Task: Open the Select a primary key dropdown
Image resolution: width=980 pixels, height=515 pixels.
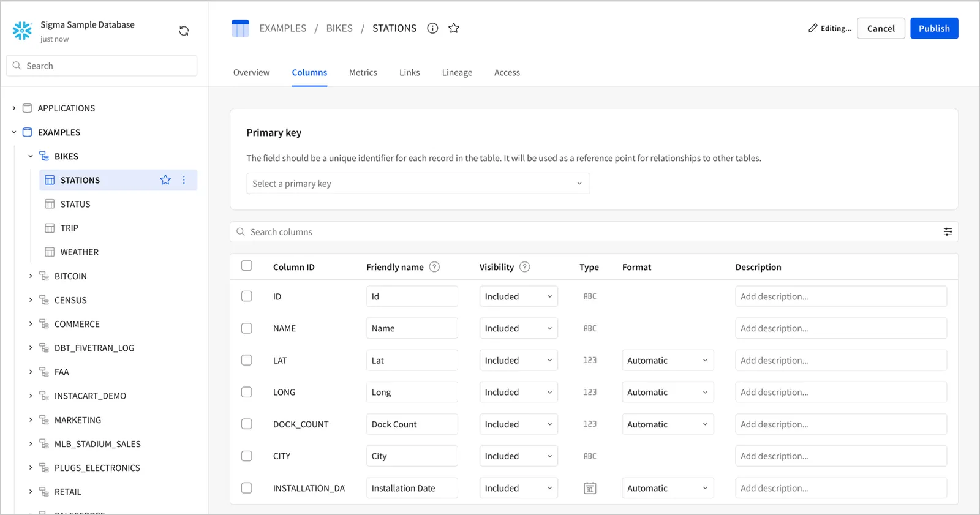Action: point(418,184)
